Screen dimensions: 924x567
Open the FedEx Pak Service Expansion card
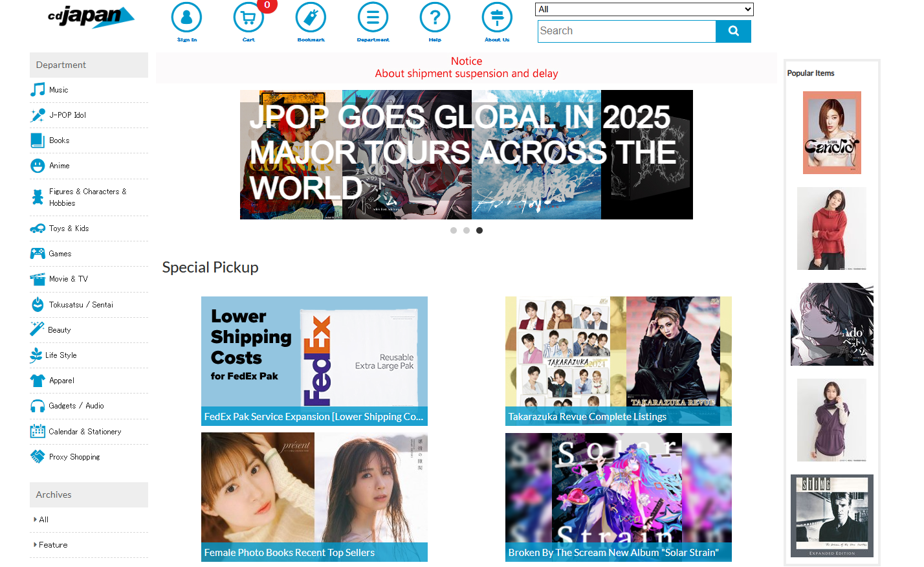tap(314, 361)
